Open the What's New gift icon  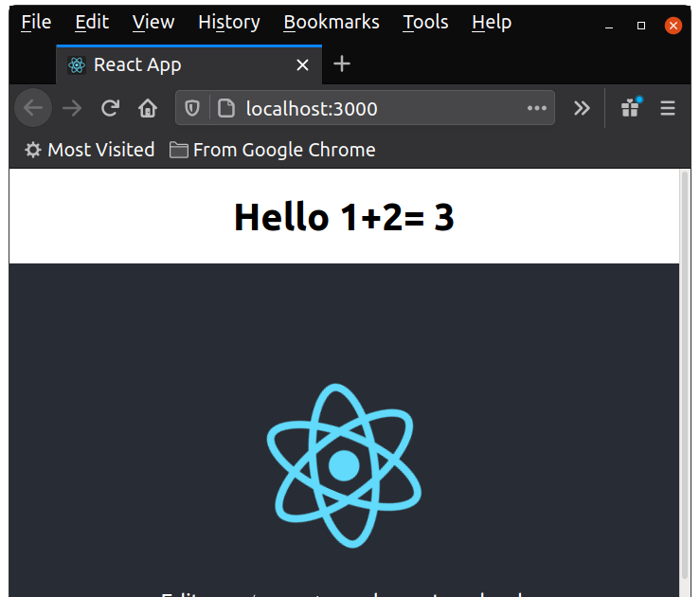(631, 107)
